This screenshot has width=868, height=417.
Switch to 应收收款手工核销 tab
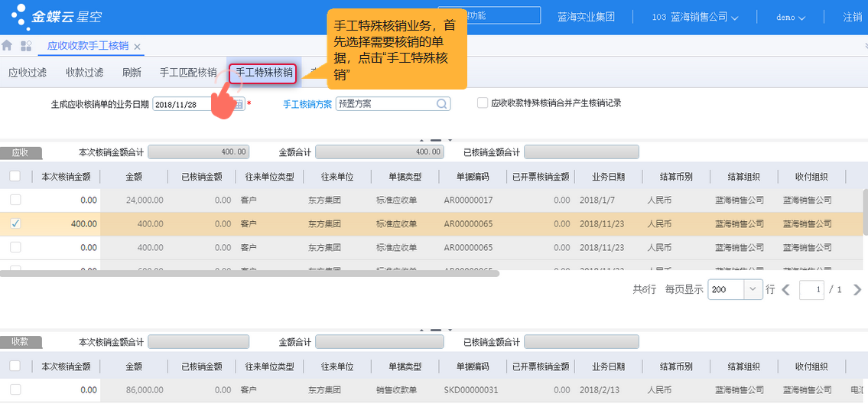click(88, 46)
